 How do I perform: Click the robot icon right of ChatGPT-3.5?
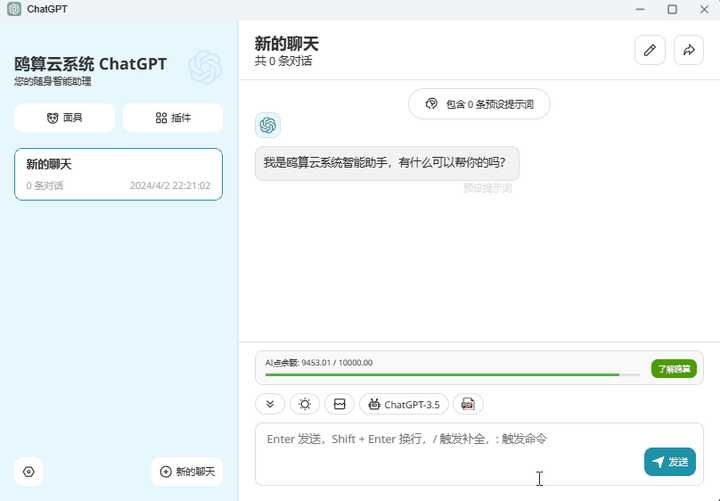[x=468, y=404]
